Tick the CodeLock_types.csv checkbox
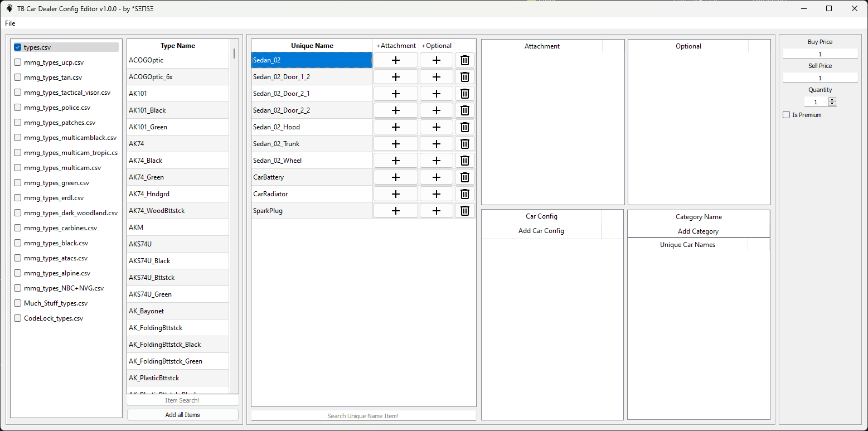 pyautogui.click(x=18, y=318)
